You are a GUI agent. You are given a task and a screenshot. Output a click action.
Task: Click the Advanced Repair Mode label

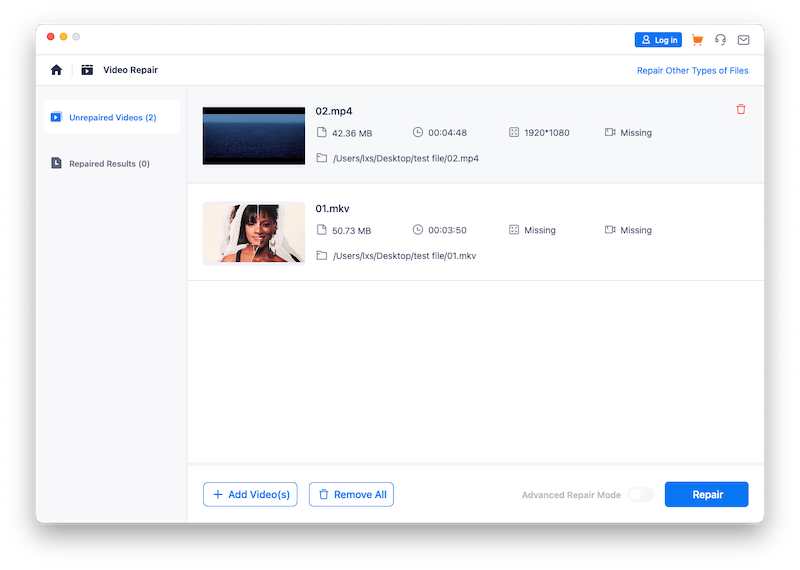click(x=571, y=495)
